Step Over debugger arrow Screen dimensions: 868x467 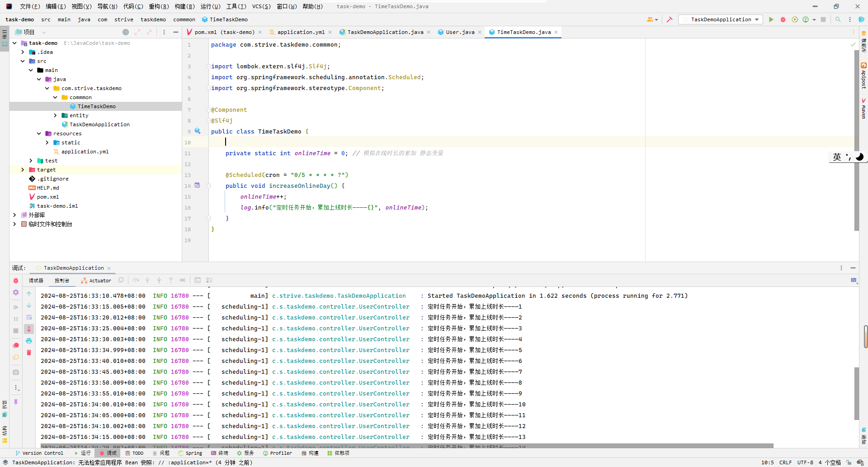tap(136, 281)
